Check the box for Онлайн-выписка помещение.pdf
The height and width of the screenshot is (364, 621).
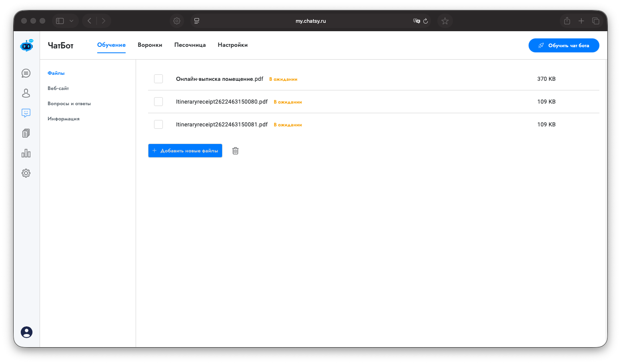coord(158,79)
